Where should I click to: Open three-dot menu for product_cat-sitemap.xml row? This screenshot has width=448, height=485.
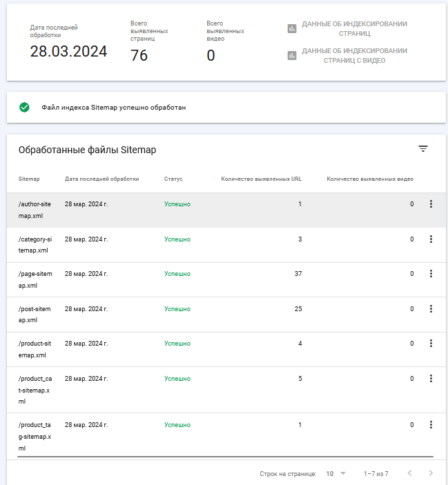coord(431,379)
